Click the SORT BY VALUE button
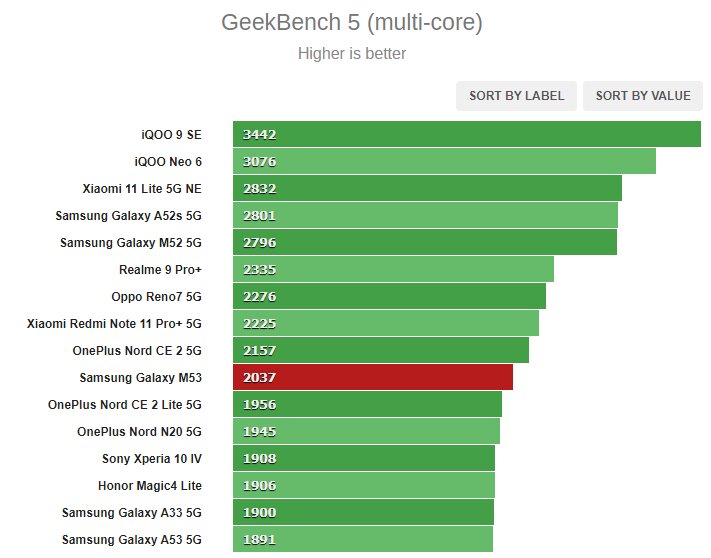Screen dimensions: 711x558 (643, 96)
